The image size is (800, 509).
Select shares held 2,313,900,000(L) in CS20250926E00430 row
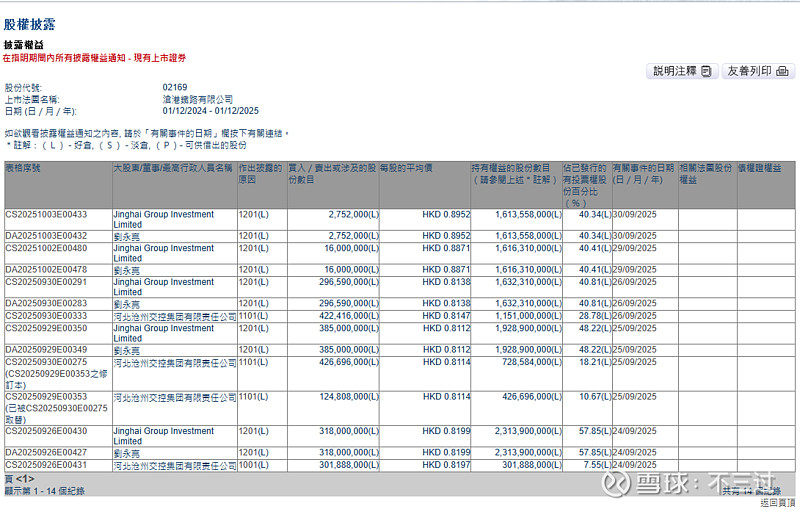pos(528,431)
